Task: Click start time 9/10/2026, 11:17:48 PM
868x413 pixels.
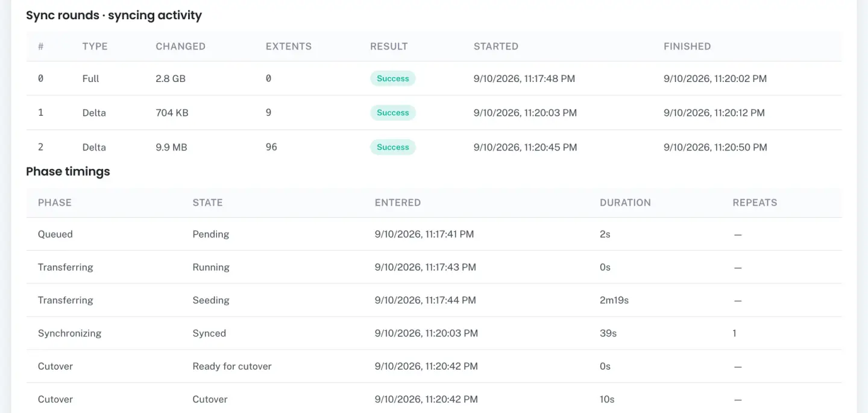Action: [x=524, y=78]
